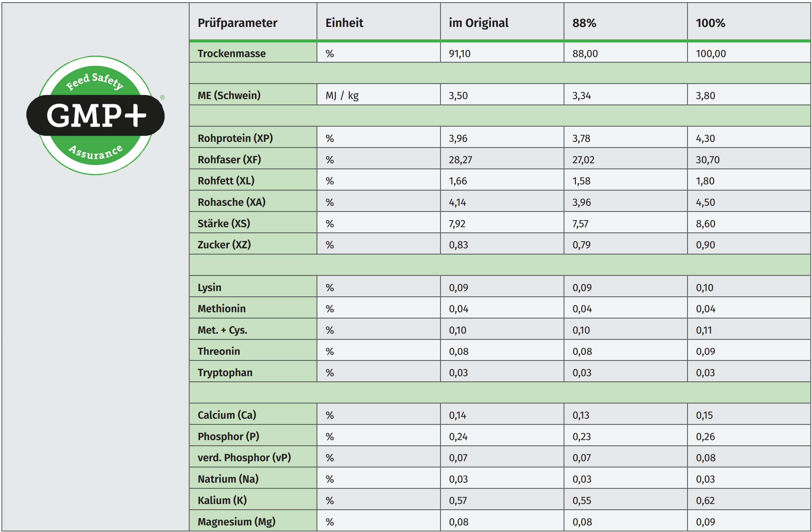Screen dimensions: 812x532
Task: Click the ME (Schwein) row label
Action: [x=229, y=95]
